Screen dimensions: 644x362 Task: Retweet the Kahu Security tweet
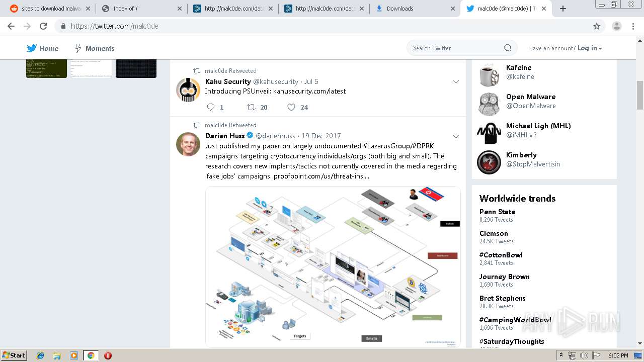251,107
